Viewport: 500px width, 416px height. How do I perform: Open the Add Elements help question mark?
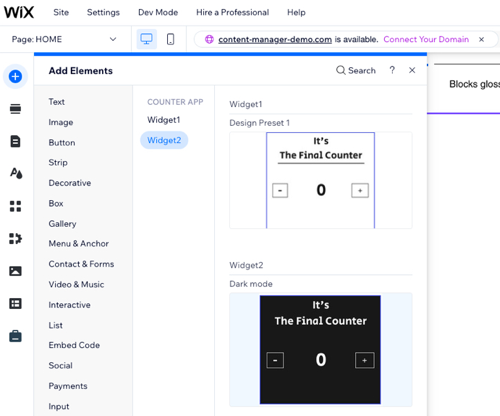tap(392, 70)
